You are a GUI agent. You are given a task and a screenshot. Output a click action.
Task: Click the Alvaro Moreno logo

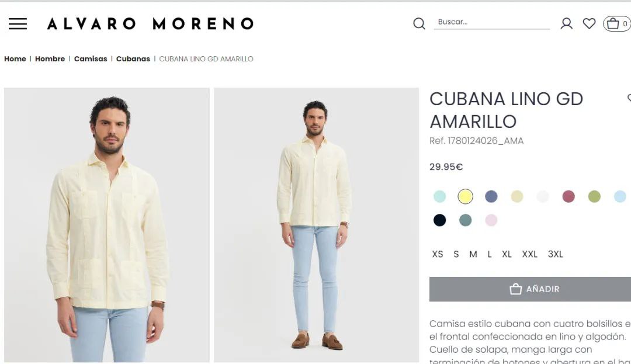(151, 24)
